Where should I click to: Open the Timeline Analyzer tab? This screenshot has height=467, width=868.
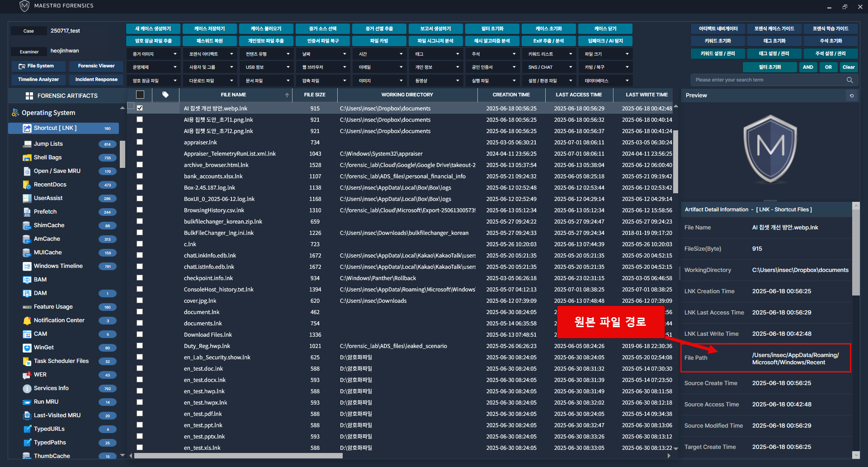tap(38, 80)
